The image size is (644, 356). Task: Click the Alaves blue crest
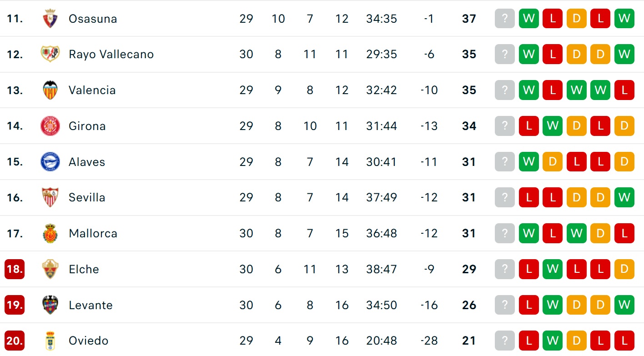[50, 162]
